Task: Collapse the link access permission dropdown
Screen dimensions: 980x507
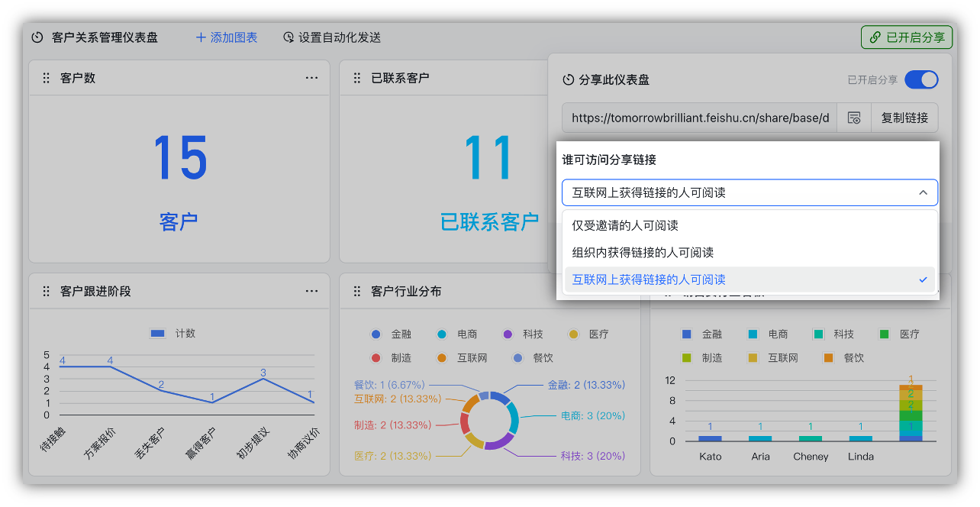Action: [923, 192]
